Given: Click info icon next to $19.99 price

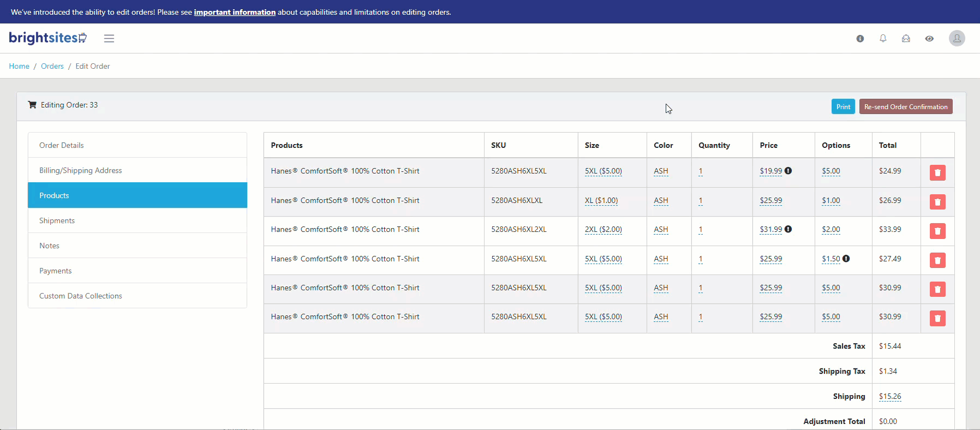Looking at the screenshot, I should (x=788, y=171).
